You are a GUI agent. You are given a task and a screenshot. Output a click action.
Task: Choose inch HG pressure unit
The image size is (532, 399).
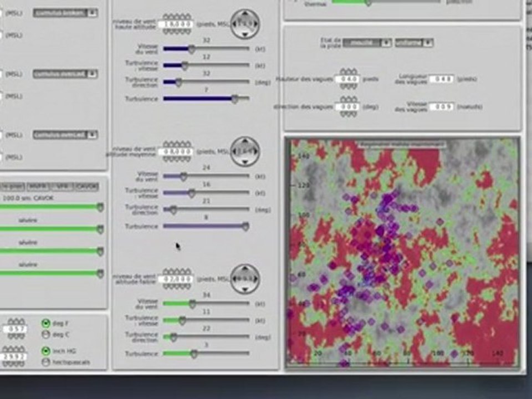coord(45,351)
